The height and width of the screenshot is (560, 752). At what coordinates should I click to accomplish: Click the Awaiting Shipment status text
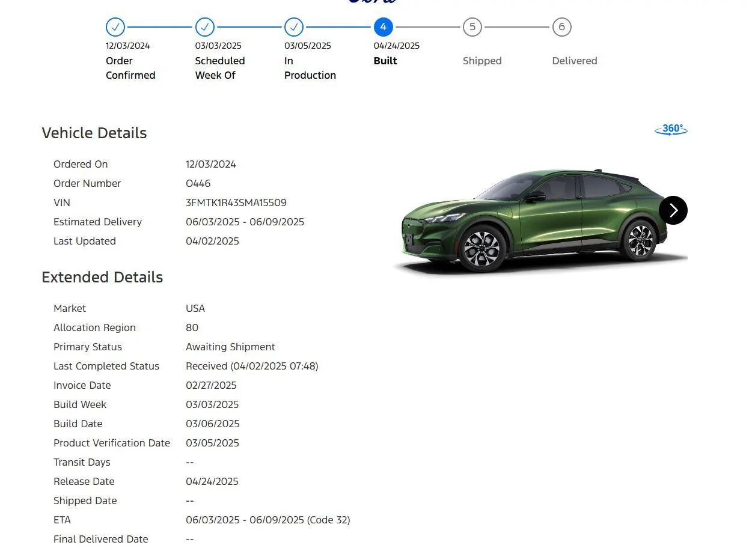(230, 347)
